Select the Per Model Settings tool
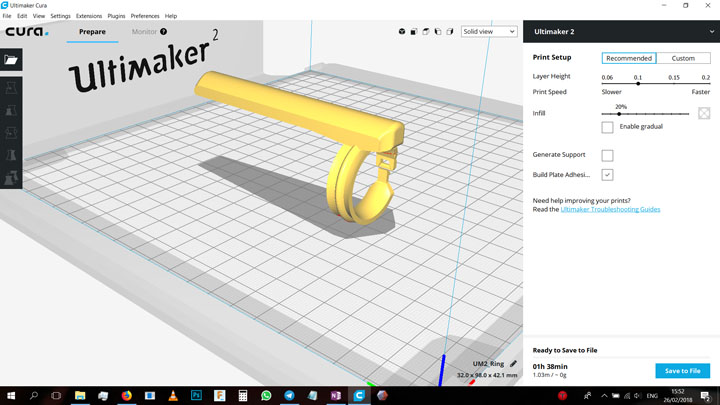Screen dimensions: 720x405 (x=11, y=177)
